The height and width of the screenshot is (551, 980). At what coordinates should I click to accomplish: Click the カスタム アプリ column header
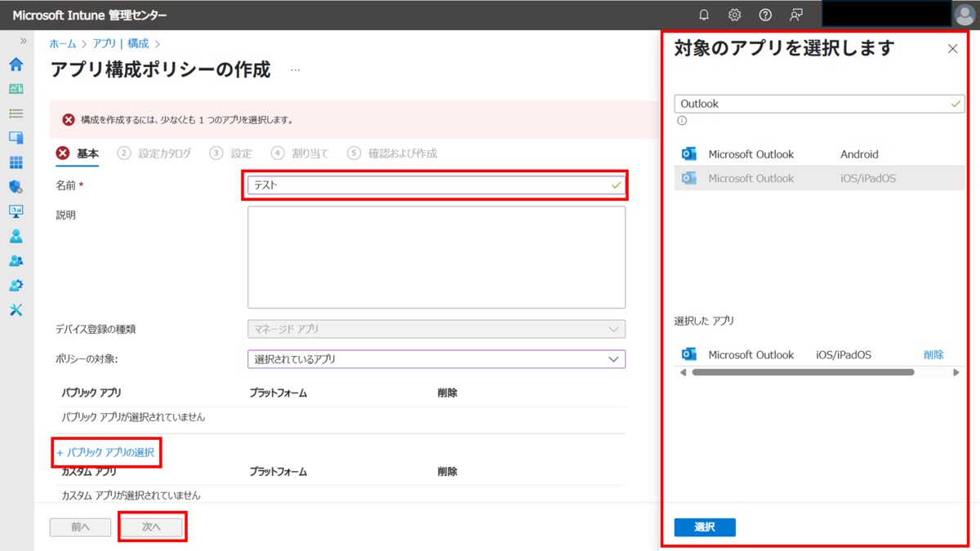pyautogui.click(x=89, y=472)
